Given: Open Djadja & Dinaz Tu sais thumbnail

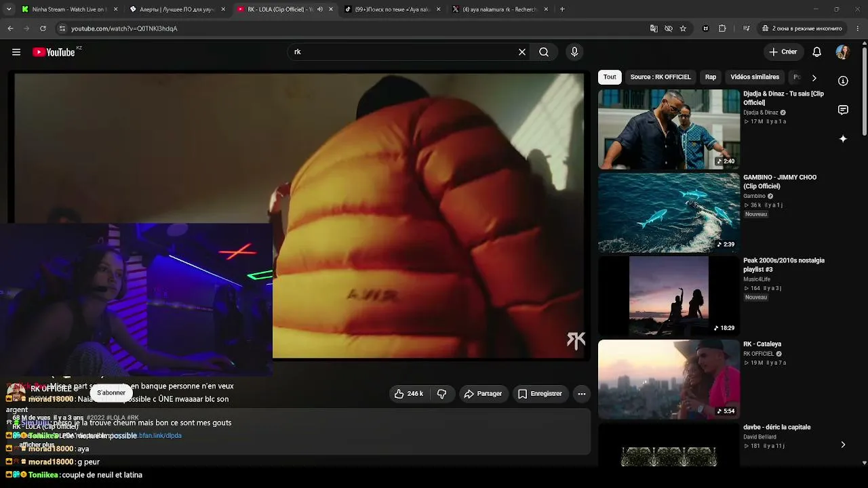Looking at the screenshot, I should coord(669,129).
